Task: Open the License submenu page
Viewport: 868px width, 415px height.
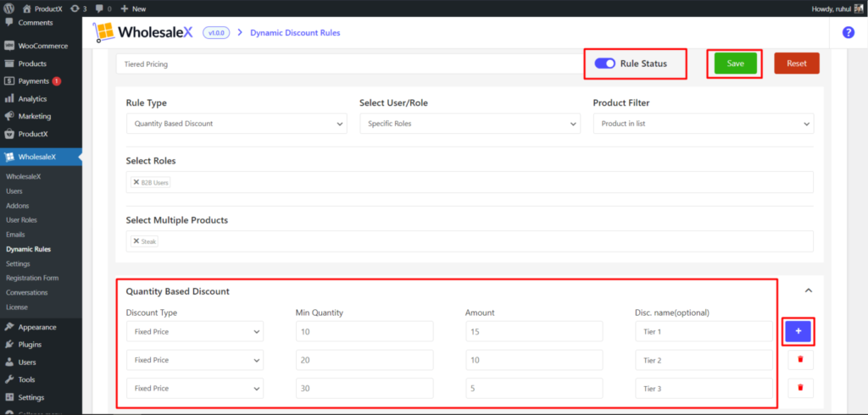Action: pyautogui.click(x=17, y=307)
